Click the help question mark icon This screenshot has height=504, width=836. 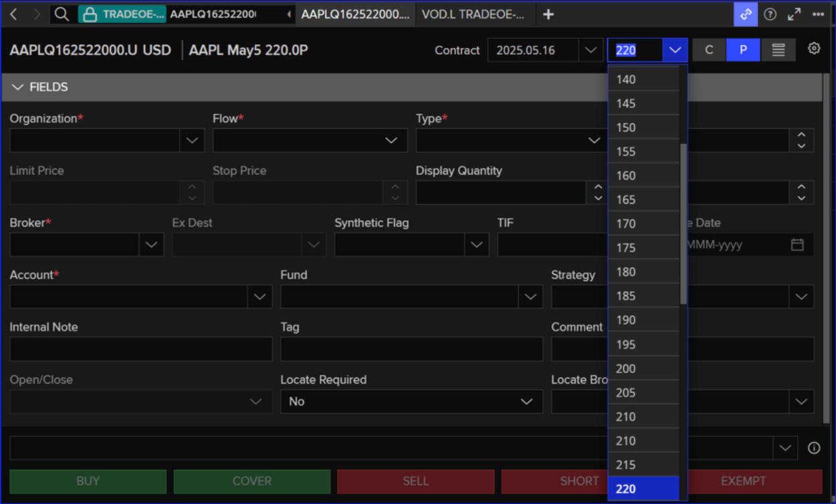(x=770, y=13)
